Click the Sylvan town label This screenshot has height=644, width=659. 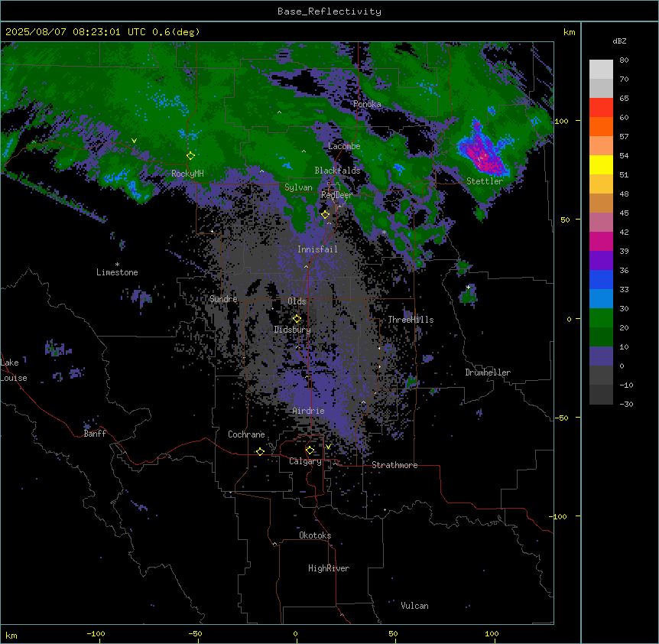[x=298, y=187]
